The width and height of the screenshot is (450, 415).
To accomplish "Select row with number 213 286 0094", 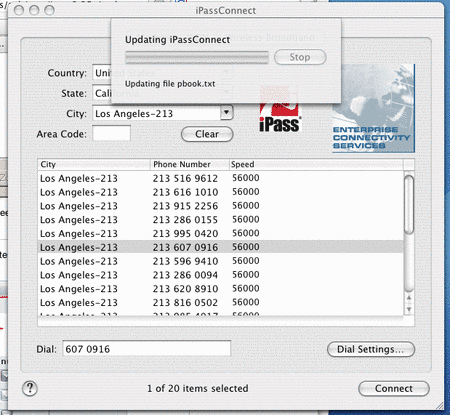I will [221, 275].
